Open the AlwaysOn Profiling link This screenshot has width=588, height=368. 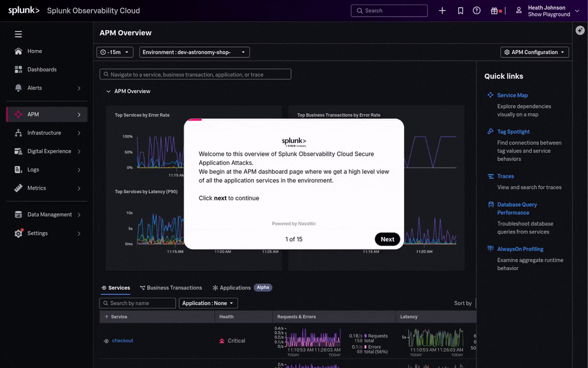(x=520, y=249)
